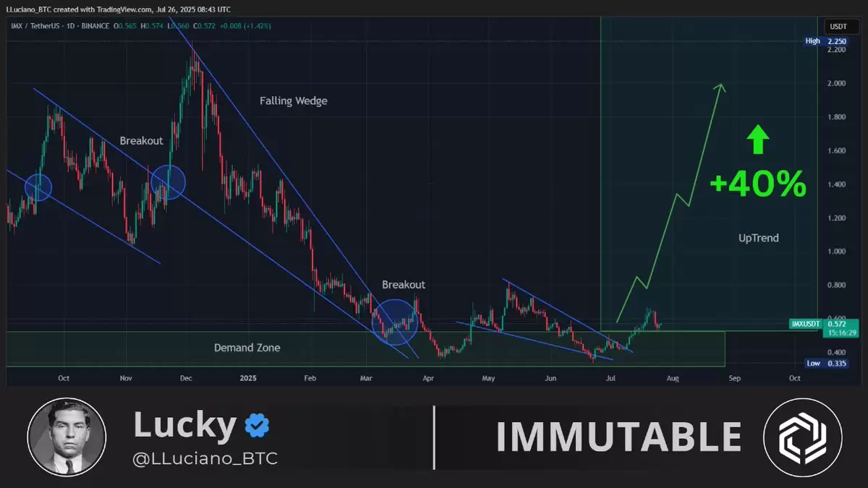The height and width of the screenshot is (488, 868).
Task: Open the Immutable hexagon logo
Action: [x=803, y=437]
